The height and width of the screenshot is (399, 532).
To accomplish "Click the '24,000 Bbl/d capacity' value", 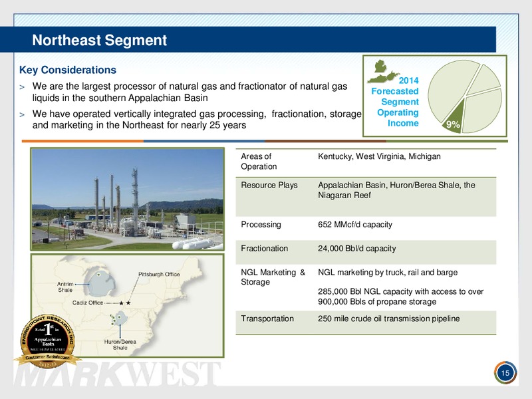I will pos(357,249).
